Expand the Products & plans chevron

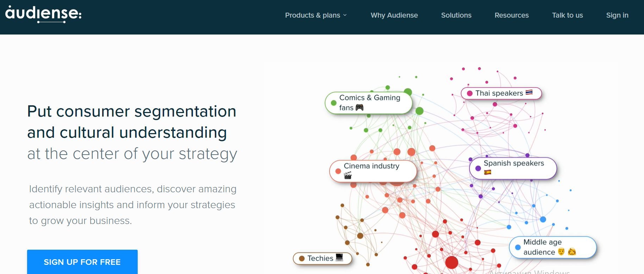pyautogui.click(x=345, y=15)
